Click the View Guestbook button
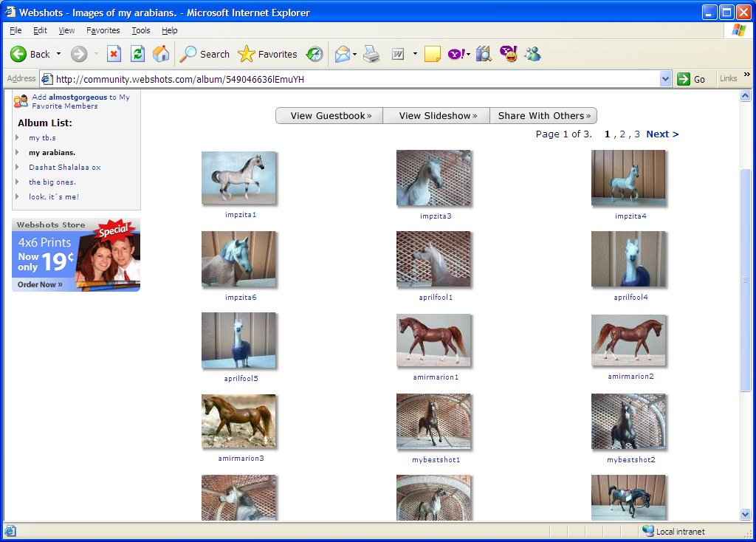Viewport: 756px width, 542px height. [329, 116]
